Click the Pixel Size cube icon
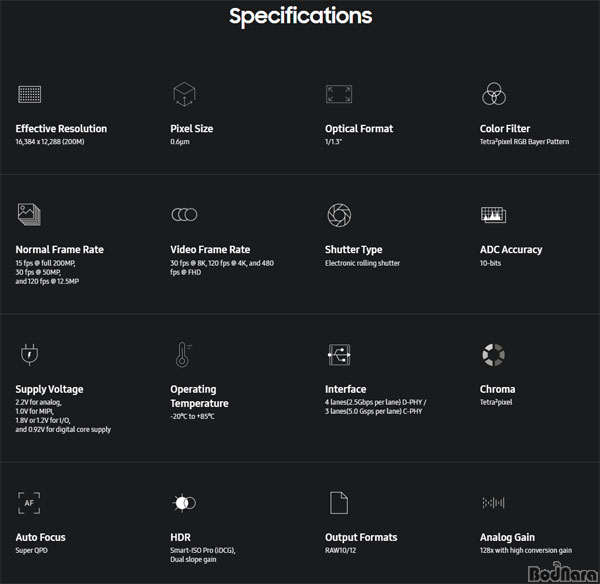The image size is (600, 584). coord(184,94)
